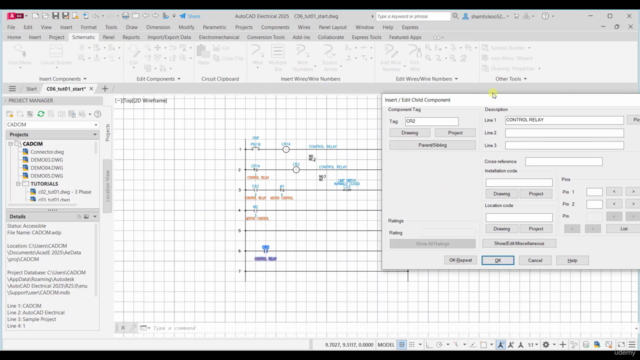Select the Trim Wire tool
The width and height of the screenshot is (640, 360).
[415, 57]
